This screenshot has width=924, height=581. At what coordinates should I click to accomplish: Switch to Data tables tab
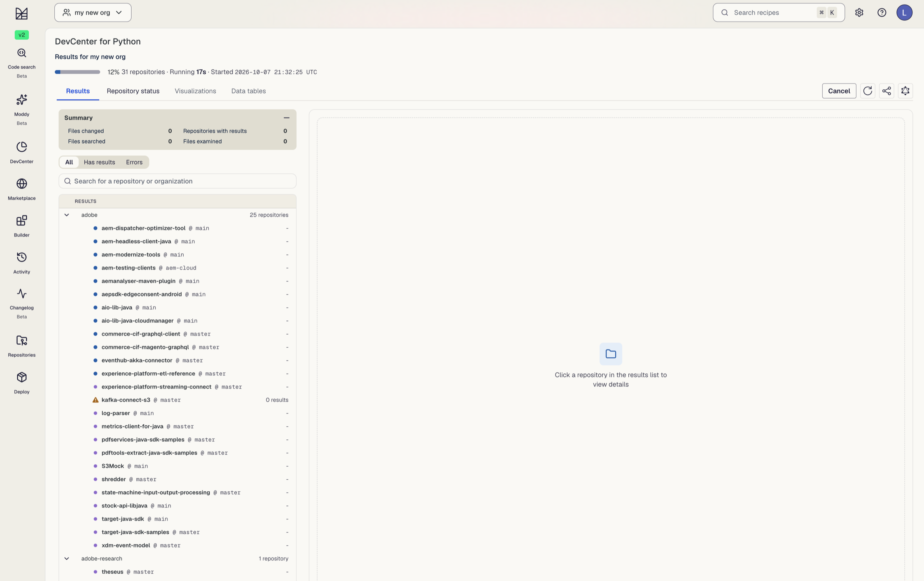point(248,91)
